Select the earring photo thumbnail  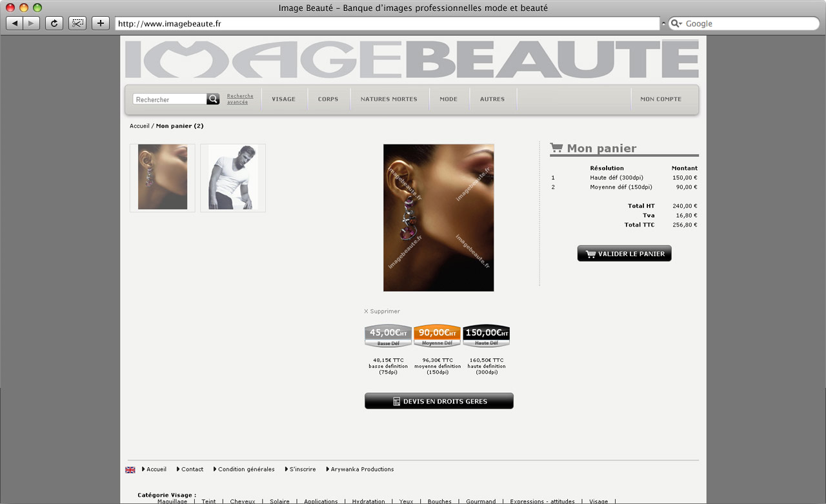coord(163,177)
